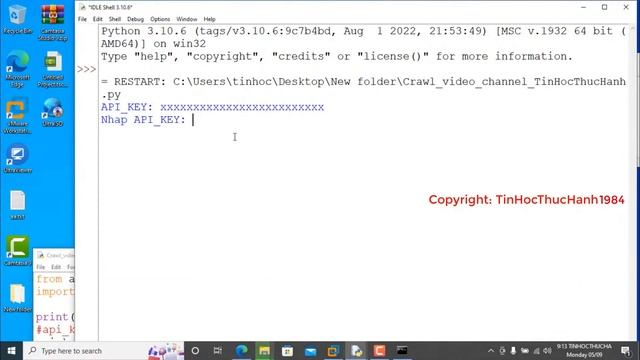This screenshot has height=360, width=640.
Task: Open the Windows Start menu
Action: 11,351
